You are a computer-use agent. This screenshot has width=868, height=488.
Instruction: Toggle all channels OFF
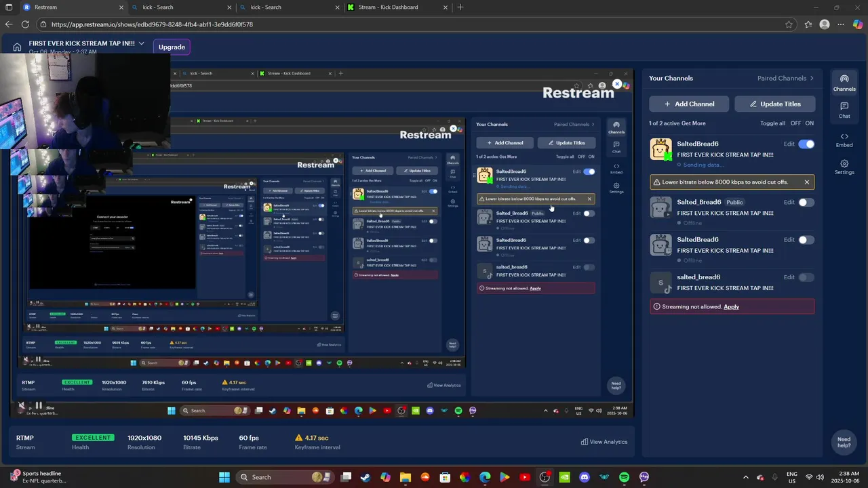[x=795, y=123]
